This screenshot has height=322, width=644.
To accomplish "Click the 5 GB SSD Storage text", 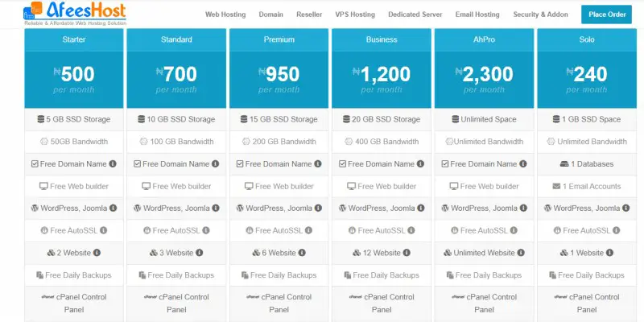I will point(78,119).
